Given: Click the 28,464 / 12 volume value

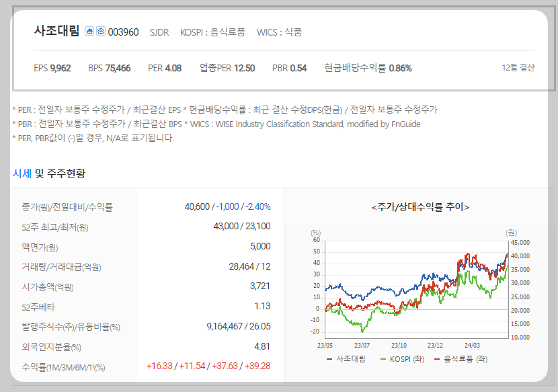Looking at the screenshot, I should coord(249,266).
